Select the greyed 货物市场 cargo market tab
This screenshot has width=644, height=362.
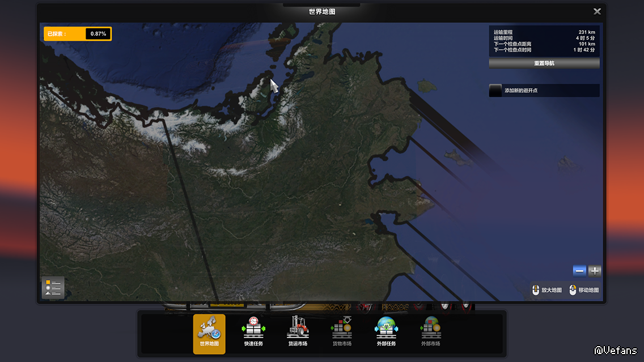[x=342, y=331]
